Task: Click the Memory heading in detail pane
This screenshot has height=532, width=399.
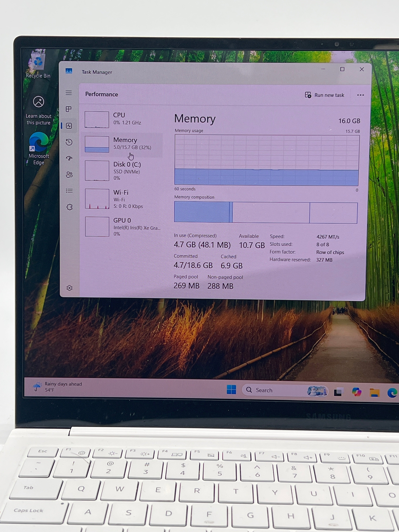Action: pos(195,119)
